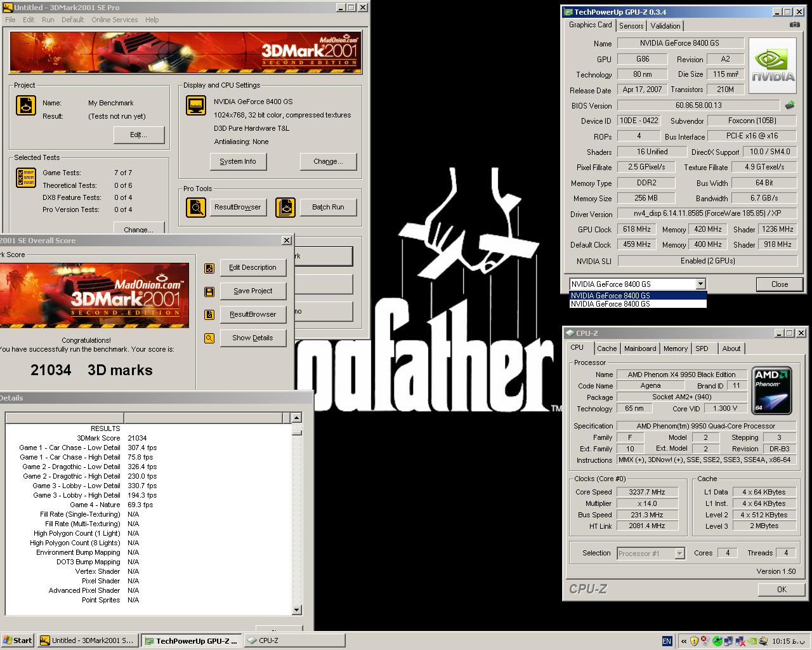The height and width of the screenshot is (650, 812).
Task: Switch to CPU-Z taskbar button
Action: (294, 640)
